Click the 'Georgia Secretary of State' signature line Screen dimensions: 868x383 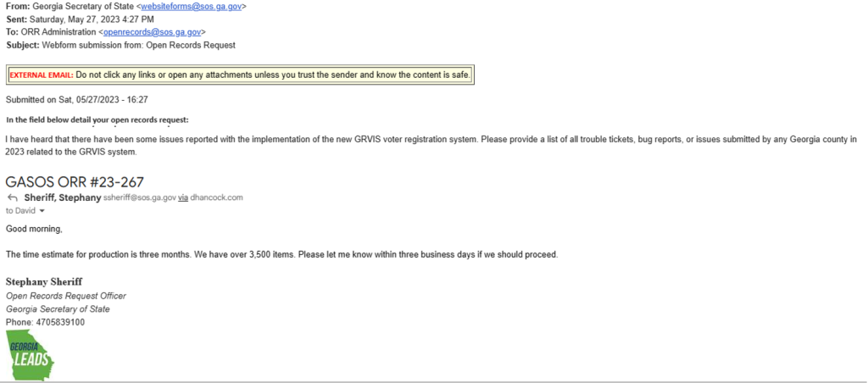click(58, 308)
